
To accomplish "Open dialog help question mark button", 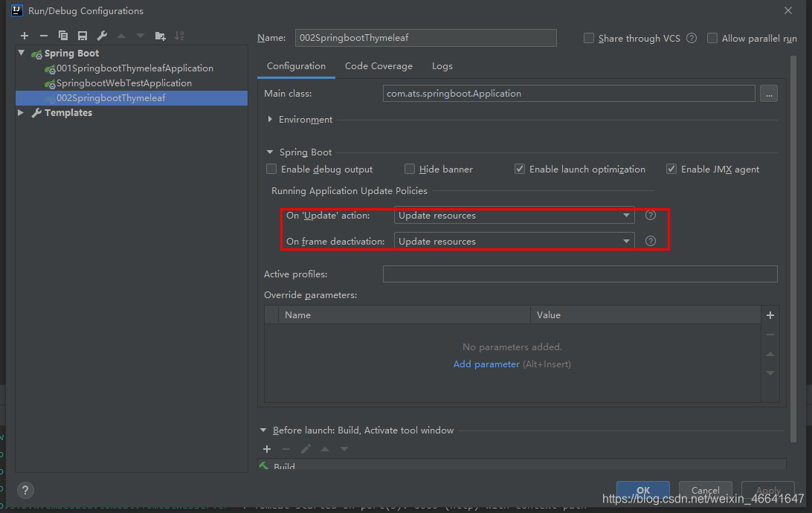I will 25,490.
